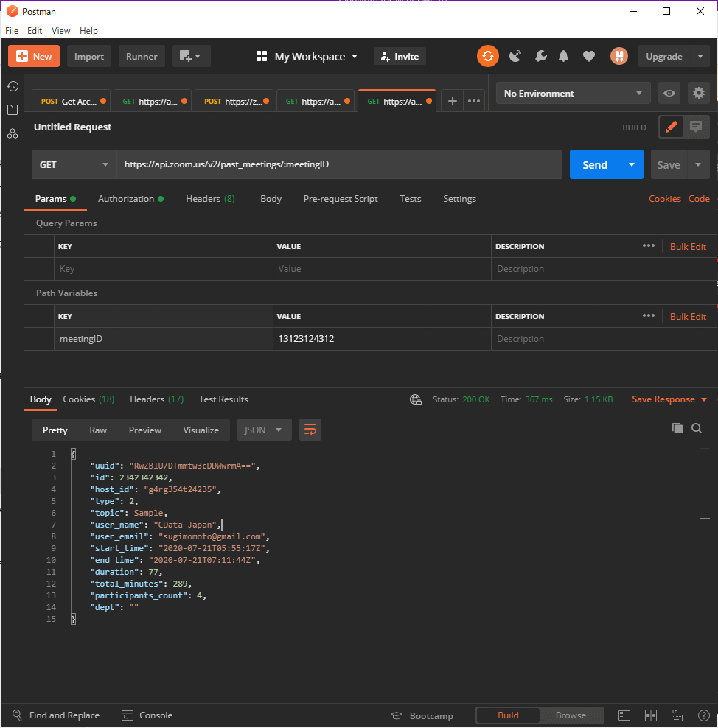
Task: Click the Import button
Action: pyautogui.click(x=89, y=56)
